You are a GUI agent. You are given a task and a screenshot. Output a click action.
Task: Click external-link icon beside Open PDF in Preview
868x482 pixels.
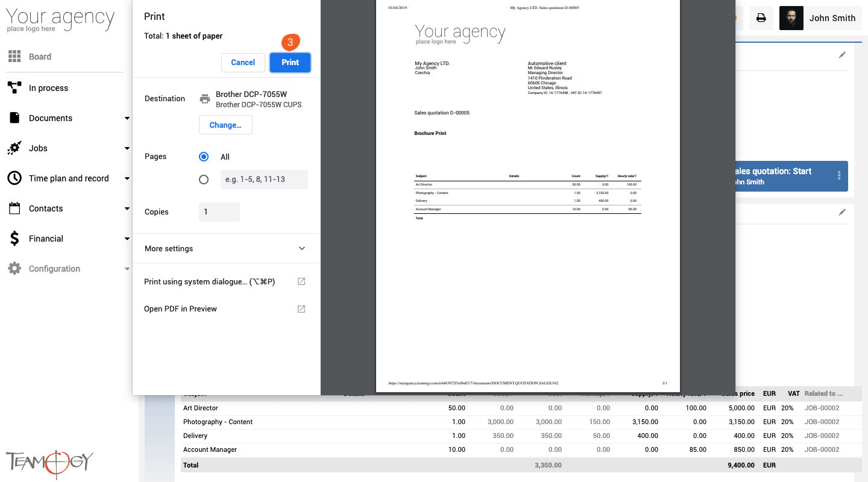(x=301, y=308)
